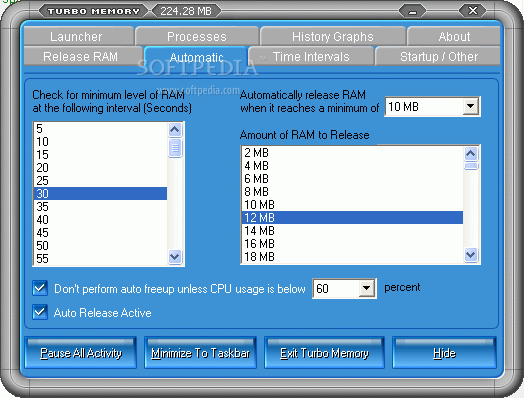Click RAM release list scroll down arrow

tap(471, 255)
